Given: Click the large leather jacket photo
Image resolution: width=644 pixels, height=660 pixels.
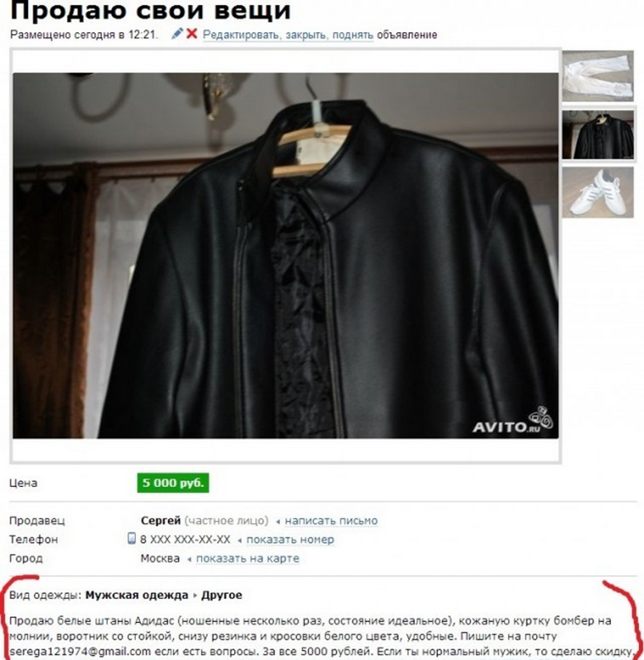Looking at the screenshot, I should click(285, 256).
